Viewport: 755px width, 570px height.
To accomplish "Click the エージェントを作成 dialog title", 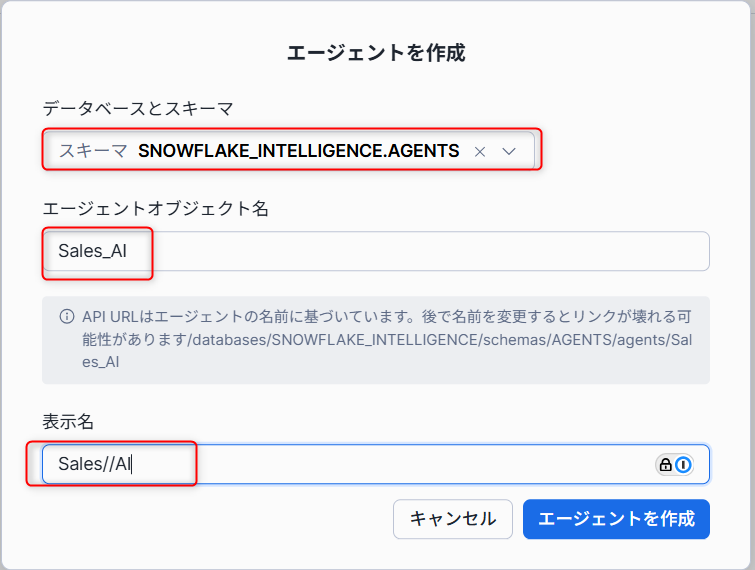I will tap(376, 52).
